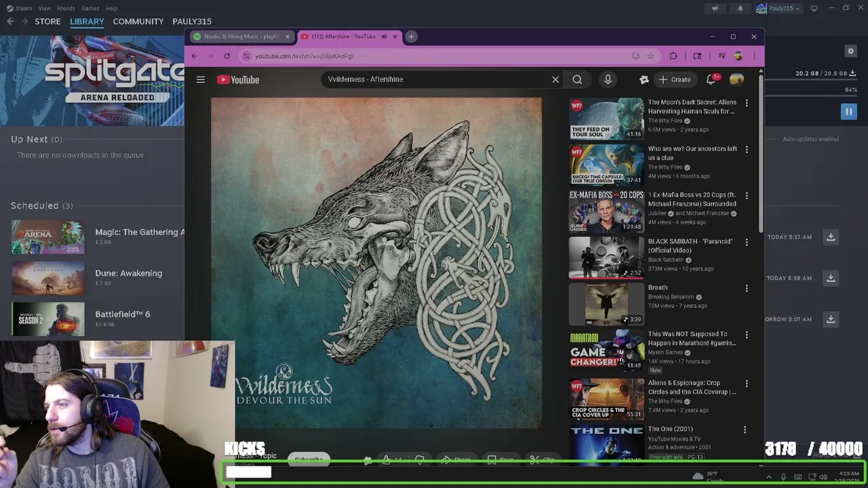Clear the YouTube search box text

555,80
